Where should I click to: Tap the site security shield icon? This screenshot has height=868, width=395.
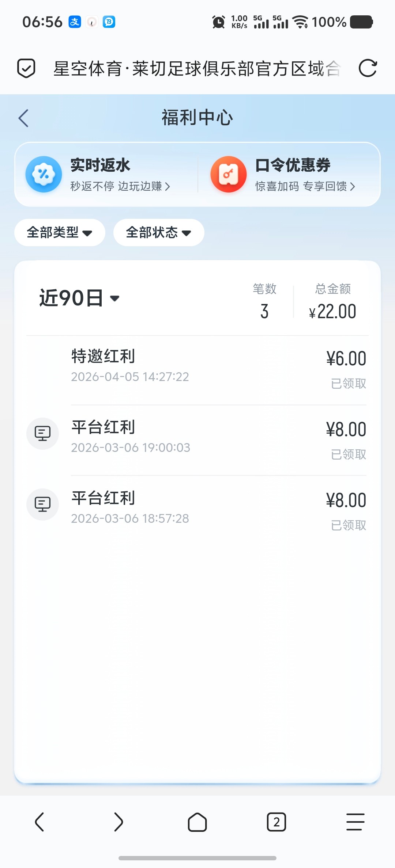point(26,68)
